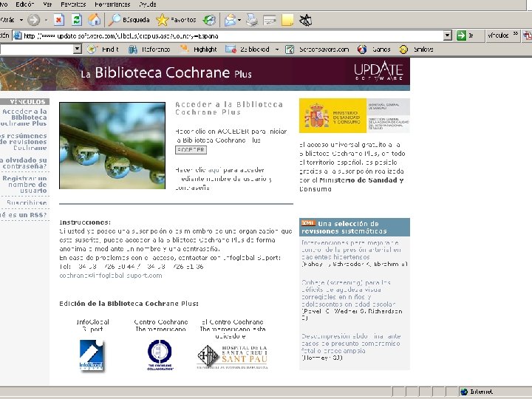
Task: Click the Smileys toolbar button
Action: point(416,50)
